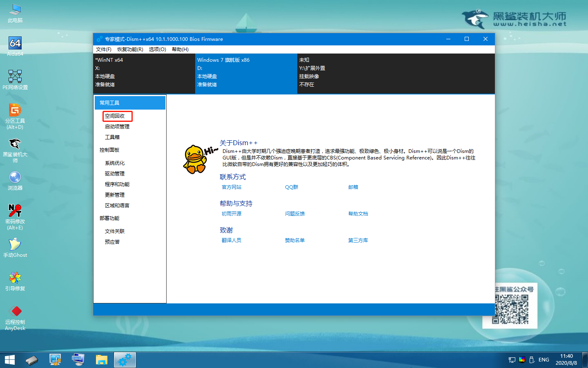Open the 文件(F) menu
Image resolution: width=588 pixels, height=368 pixels.
pyautogui.click(x=104, y=49)
